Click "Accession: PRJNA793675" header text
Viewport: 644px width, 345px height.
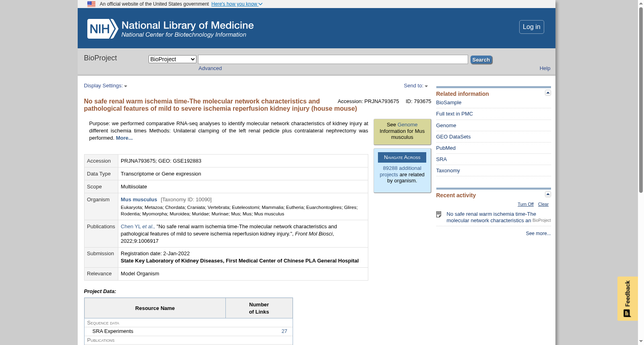(x=368, y=101)
